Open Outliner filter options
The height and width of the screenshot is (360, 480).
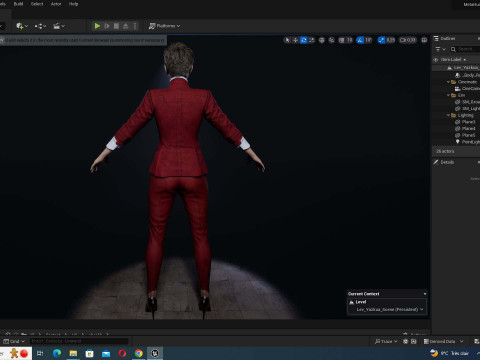440,49
